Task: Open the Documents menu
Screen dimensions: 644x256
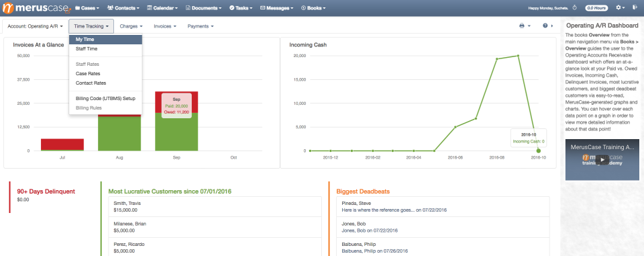Action: (x=203, y=8)
